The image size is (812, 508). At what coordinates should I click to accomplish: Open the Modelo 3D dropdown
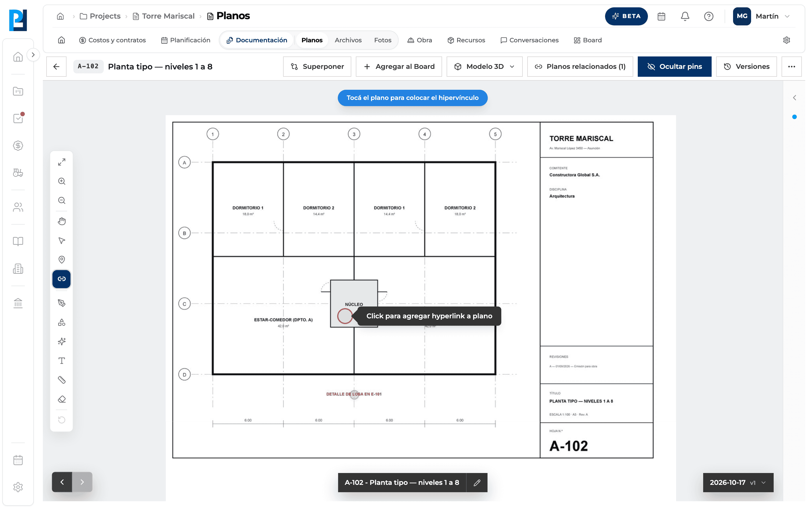pyautogui.click(x=484, y=67)
